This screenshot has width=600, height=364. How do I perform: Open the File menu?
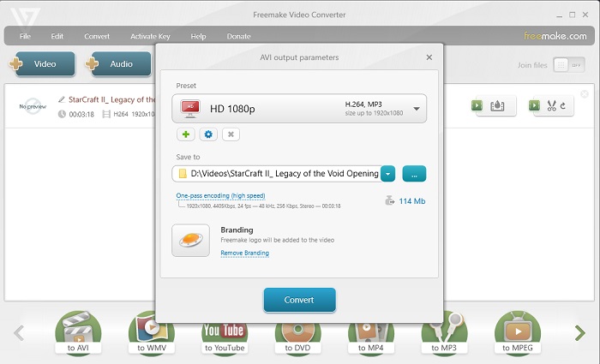(x=25, y=36)
